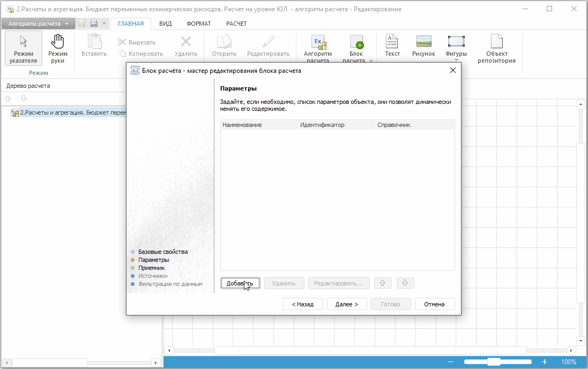Insert Текст object
Viewport: 588px width, 369px height.
(392, 46)
